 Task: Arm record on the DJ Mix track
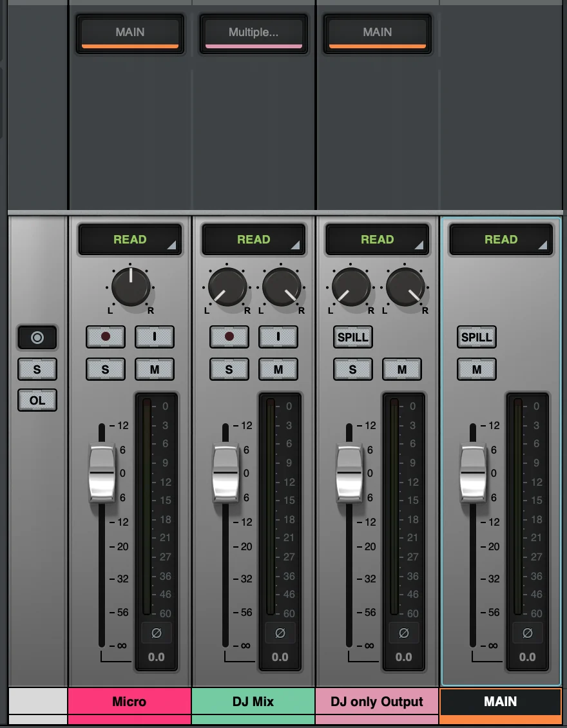point(229,336)
